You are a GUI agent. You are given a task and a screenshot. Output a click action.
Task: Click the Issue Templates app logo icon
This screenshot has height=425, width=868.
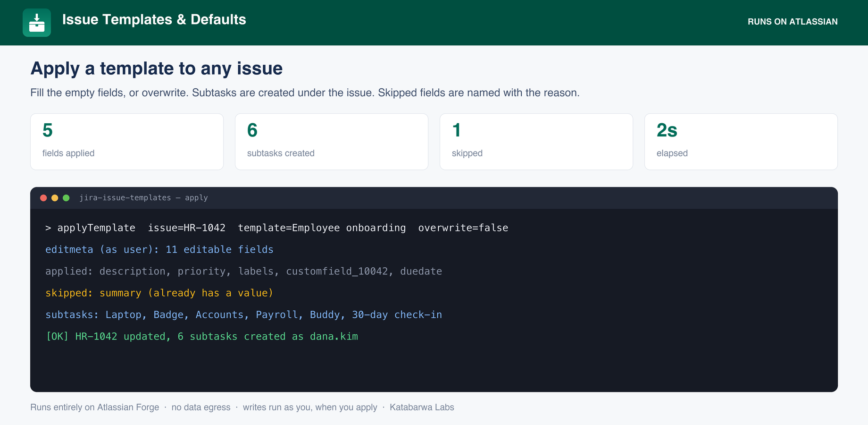coord(37,23)
